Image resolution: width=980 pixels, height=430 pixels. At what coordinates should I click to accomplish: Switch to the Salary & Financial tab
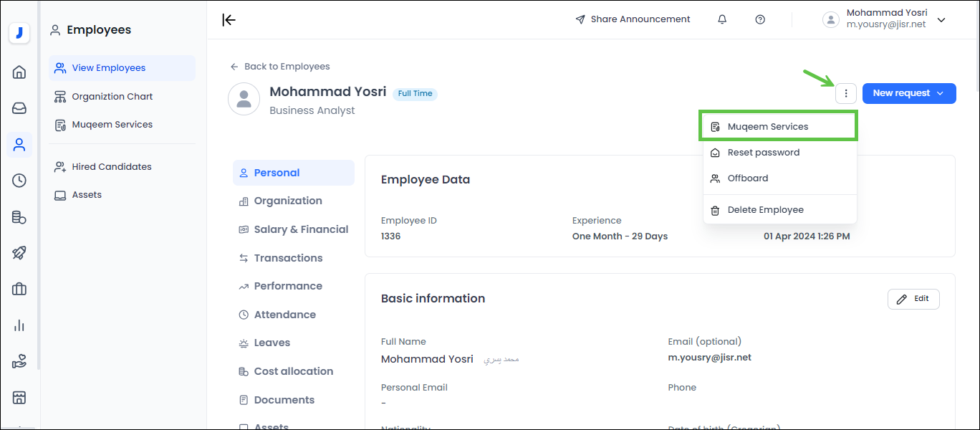[x=301, y=229]
